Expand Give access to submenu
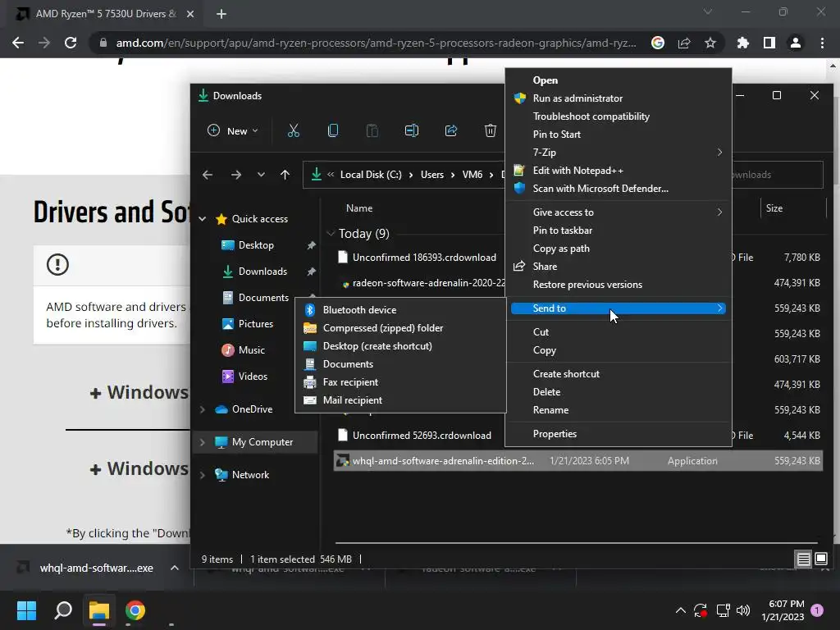 click(x=619, y=212)
